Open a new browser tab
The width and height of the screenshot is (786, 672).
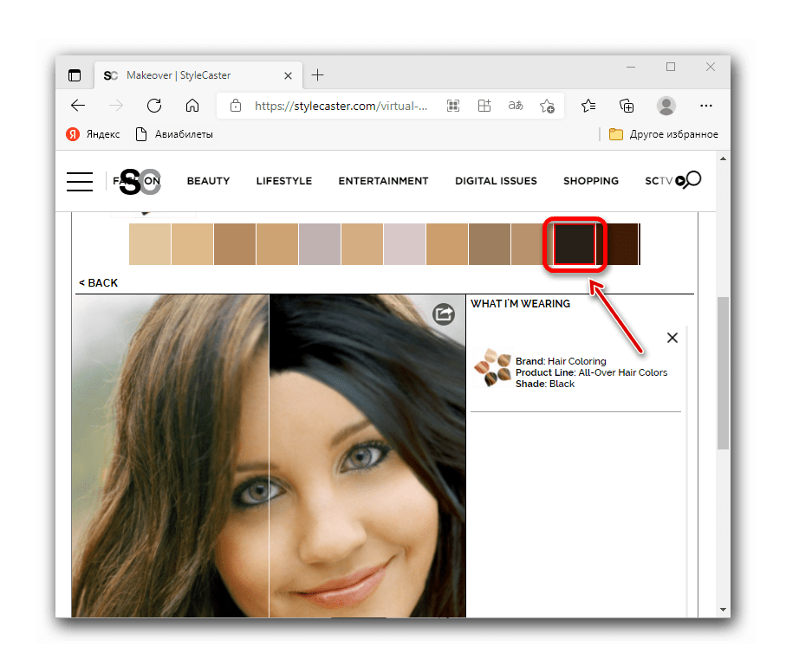point(317,75)
